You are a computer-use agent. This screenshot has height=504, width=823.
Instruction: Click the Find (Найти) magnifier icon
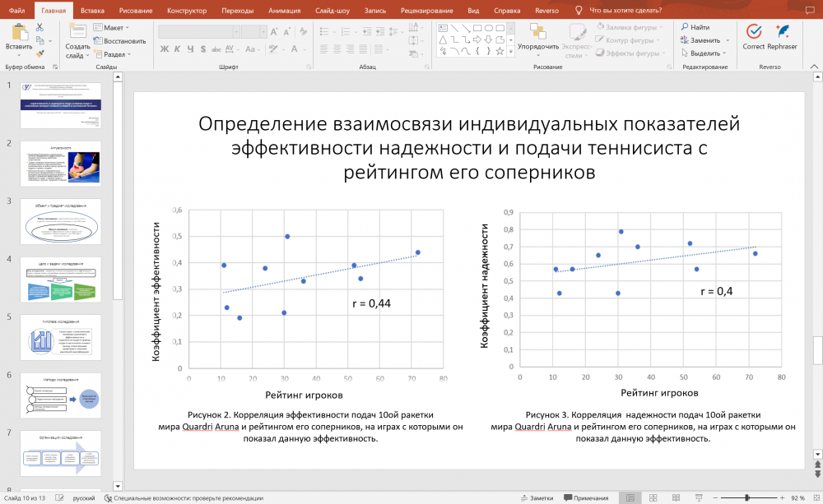(685, 27)
